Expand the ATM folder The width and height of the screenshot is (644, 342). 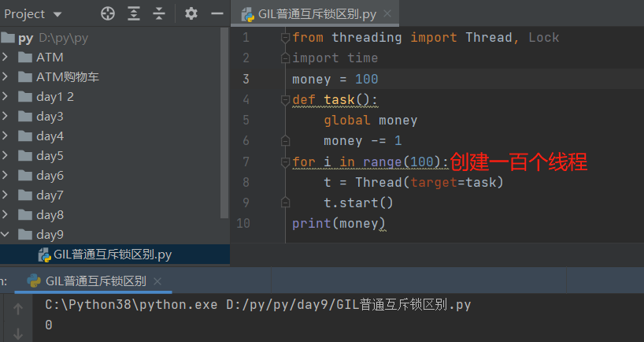click(6, 58)
